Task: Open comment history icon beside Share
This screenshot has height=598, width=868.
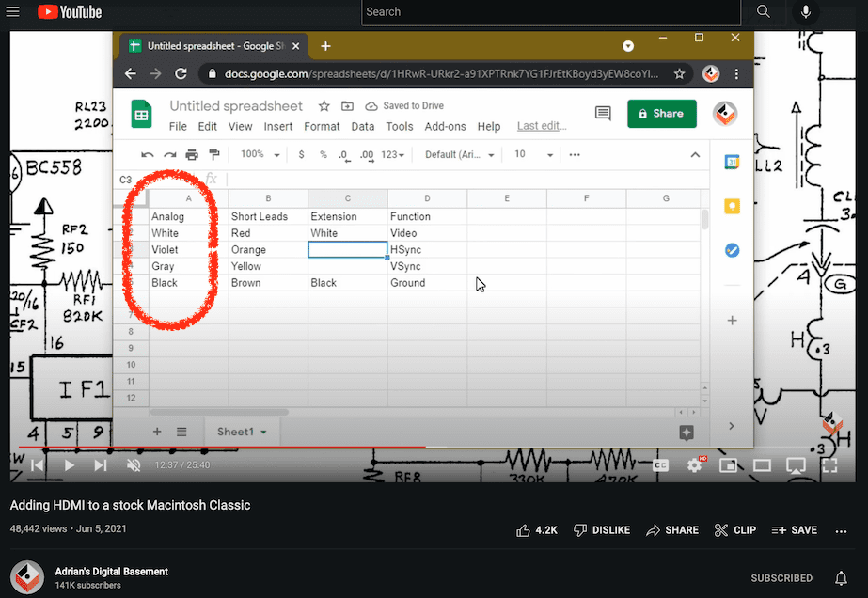Action: coord(603,114)
